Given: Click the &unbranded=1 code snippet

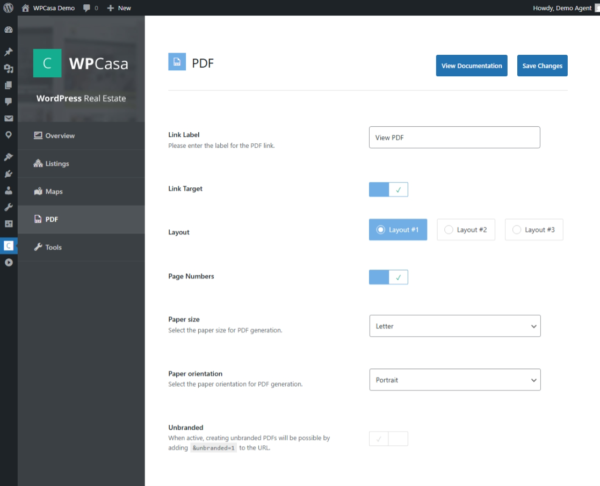Looking at the screenshot, I should point(214,448).
